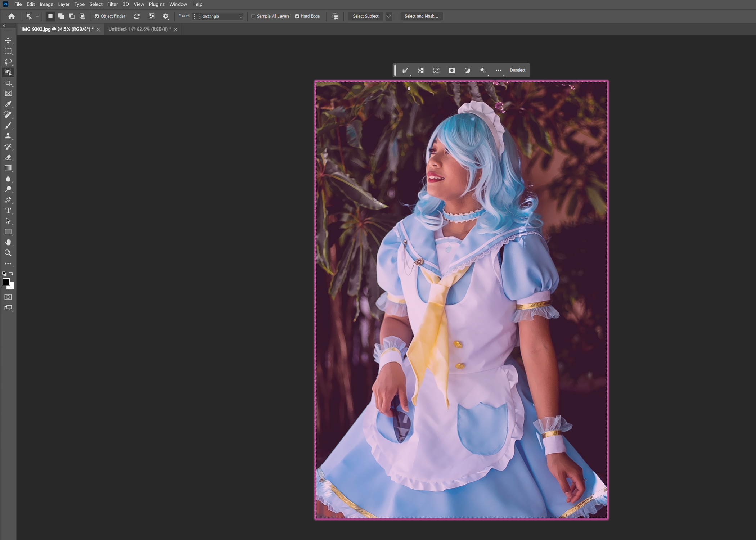Select the Zoom tool
Image resolution: width=756 pixels, height=540 pixels.
tap(8, 252)
